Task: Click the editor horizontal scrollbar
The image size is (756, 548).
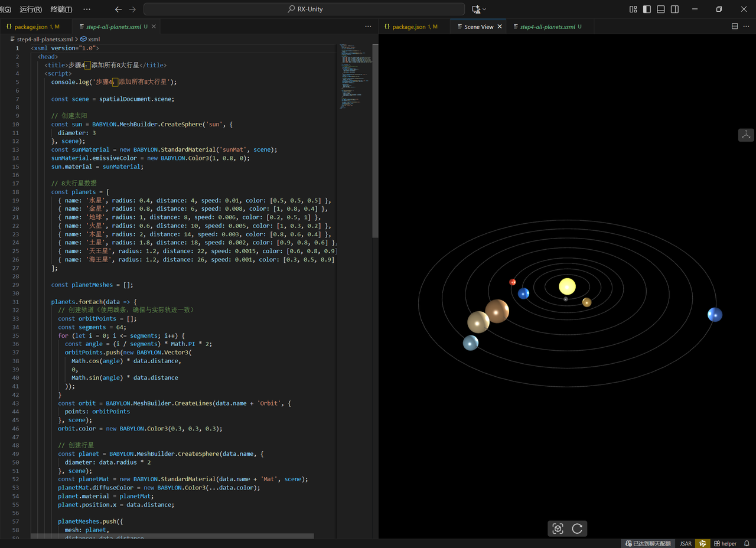Action: (x=172, y=536)
